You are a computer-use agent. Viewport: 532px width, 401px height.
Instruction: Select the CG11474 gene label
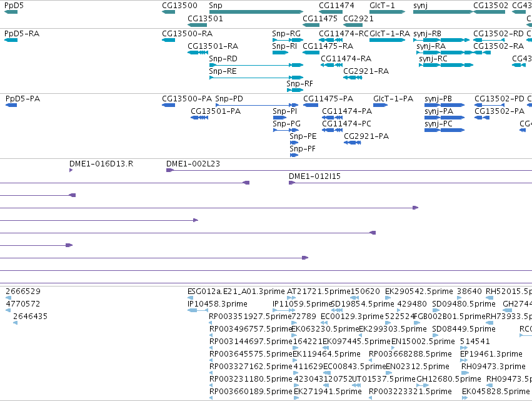[x=336, y=6]
